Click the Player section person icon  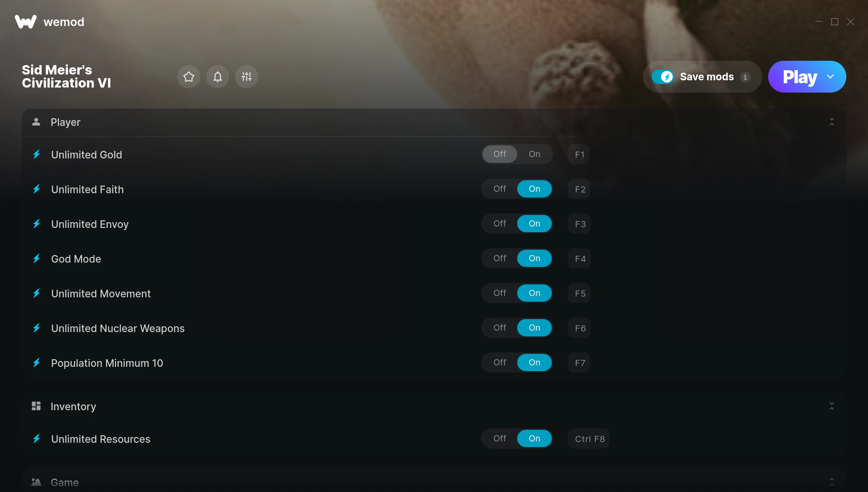36,122
